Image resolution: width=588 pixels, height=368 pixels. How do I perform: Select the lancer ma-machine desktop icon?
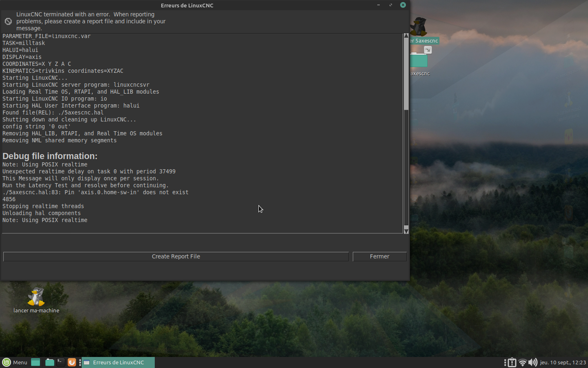[x=36, y=301]
